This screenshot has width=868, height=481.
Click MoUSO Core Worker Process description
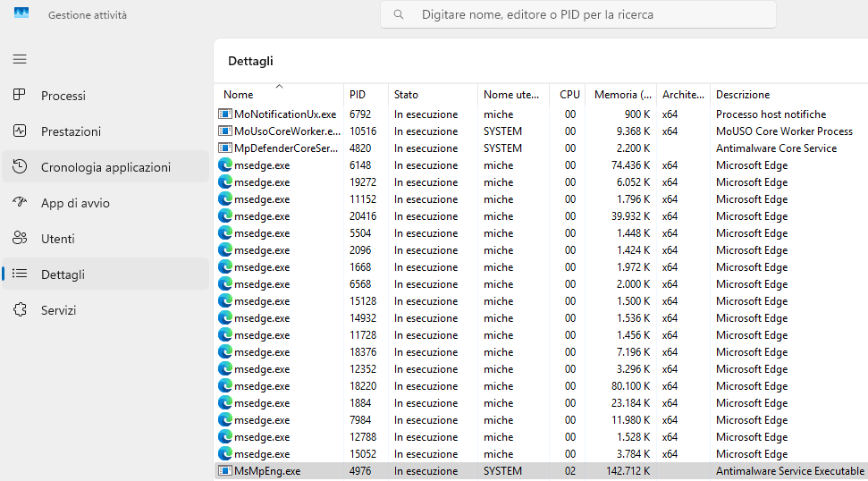pyautogui.click(x=784, y=131)
